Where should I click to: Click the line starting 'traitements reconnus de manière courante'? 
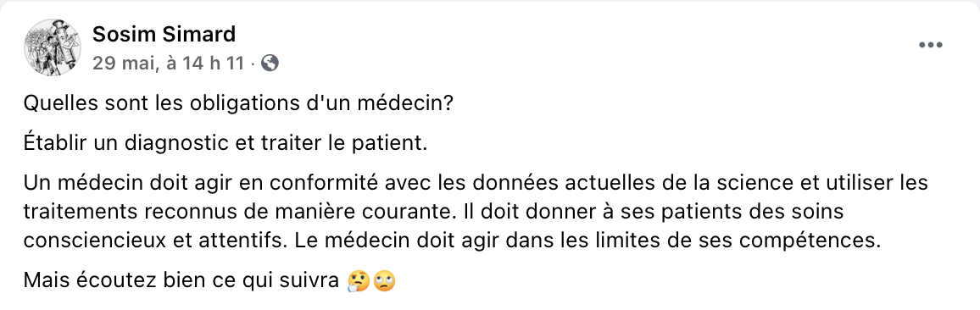(x=434, y=212)
